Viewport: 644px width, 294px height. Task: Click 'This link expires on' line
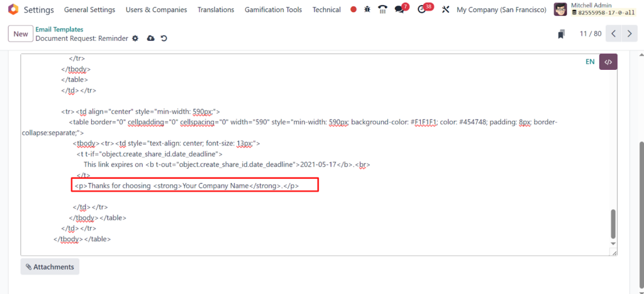point(227,164)
